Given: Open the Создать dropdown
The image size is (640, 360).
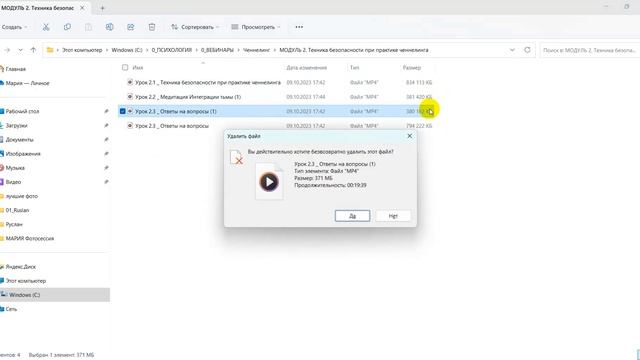Looking at the screenshot, I should click(x=14, y=27).
